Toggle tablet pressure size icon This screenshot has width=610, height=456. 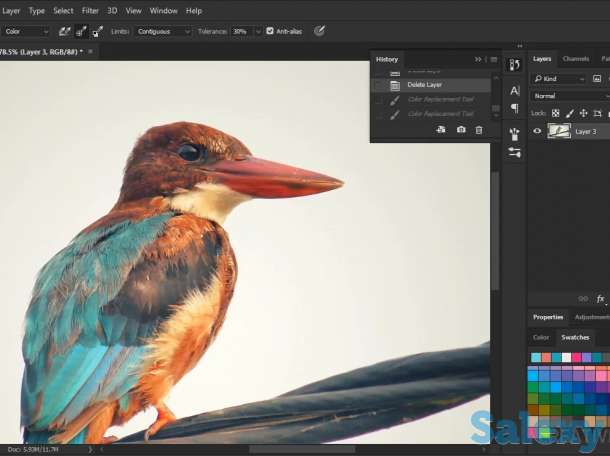pos(319,31)
